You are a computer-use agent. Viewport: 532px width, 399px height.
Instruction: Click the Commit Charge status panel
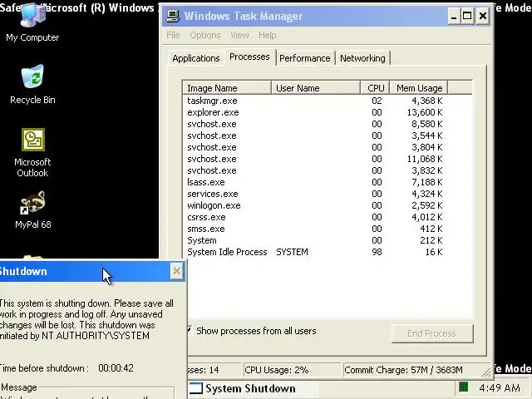point(416,370)
